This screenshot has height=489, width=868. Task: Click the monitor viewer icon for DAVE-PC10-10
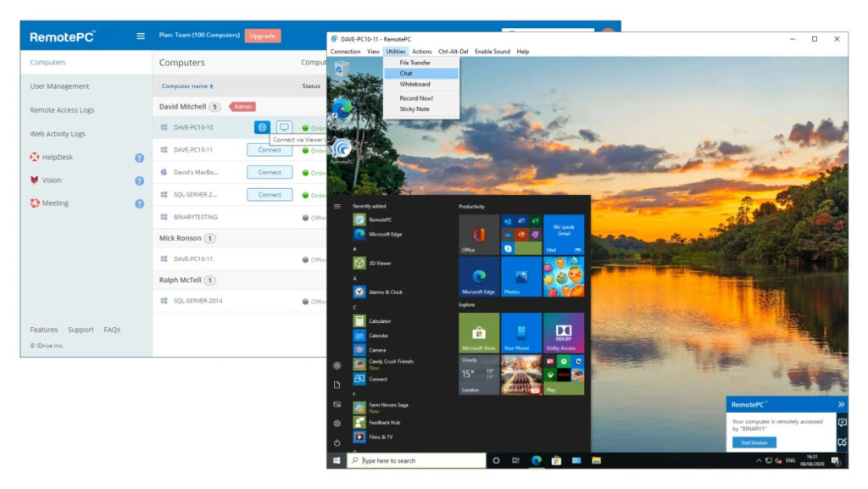pos(284,127)
